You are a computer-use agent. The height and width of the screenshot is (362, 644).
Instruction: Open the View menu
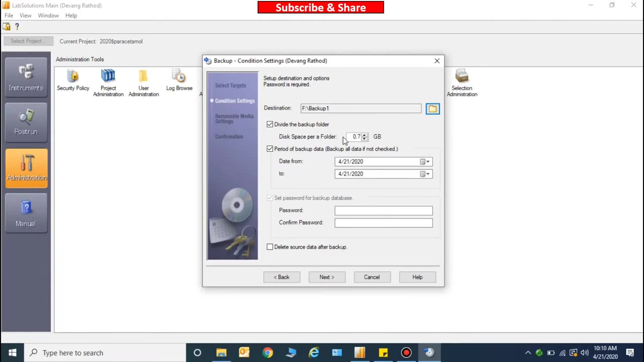tap(25, 16)
